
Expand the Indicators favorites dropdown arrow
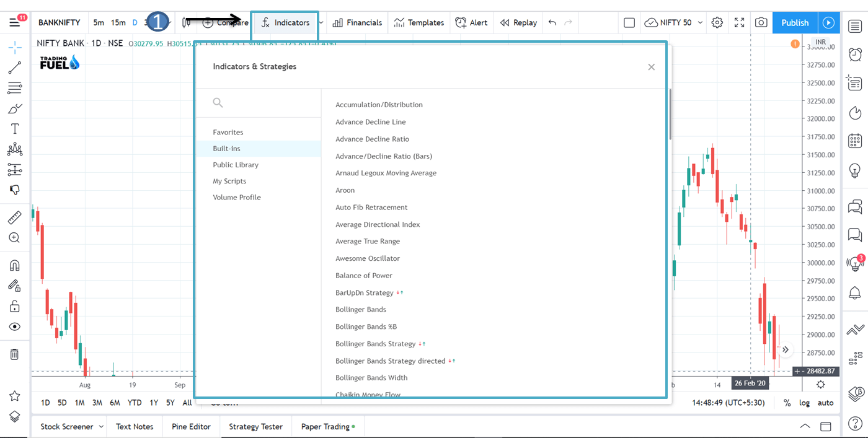(321, 23)
